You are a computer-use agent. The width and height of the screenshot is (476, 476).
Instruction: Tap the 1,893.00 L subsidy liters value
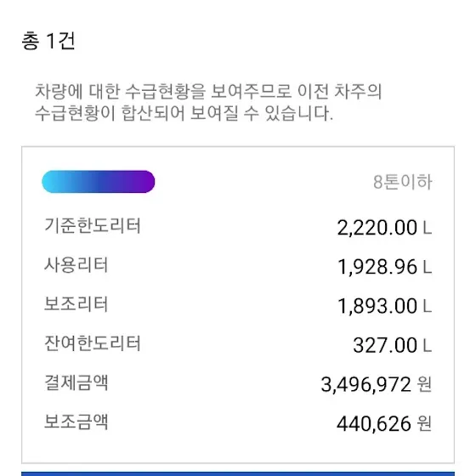(384, 306)
